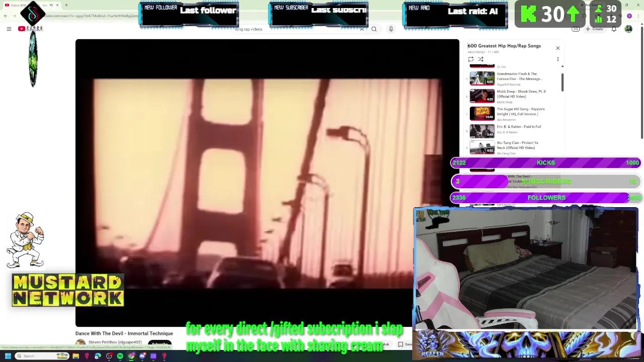The height and width of the screenshot is (362, 644).
Task: Open Microsoft Edge from the taskbar
Action: [x=98, y=356]
